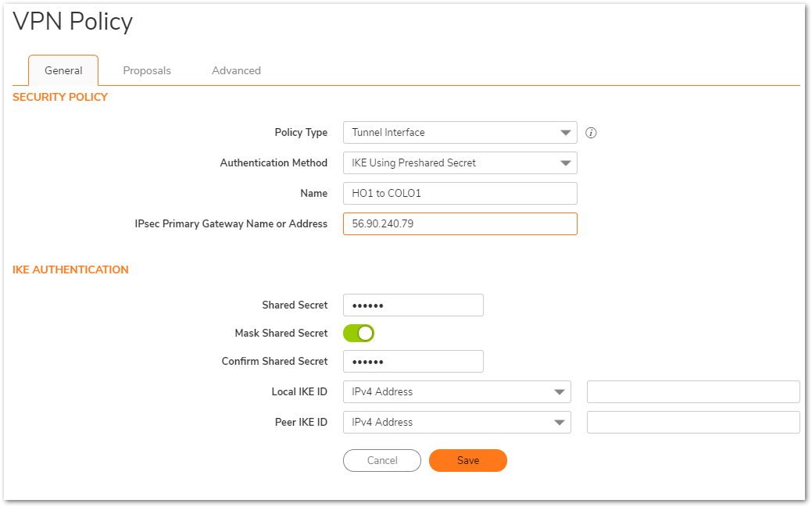Focus the IPsec Primary Gateway address field
Viewport: 812px width, 507px height.
coord(460,224)
